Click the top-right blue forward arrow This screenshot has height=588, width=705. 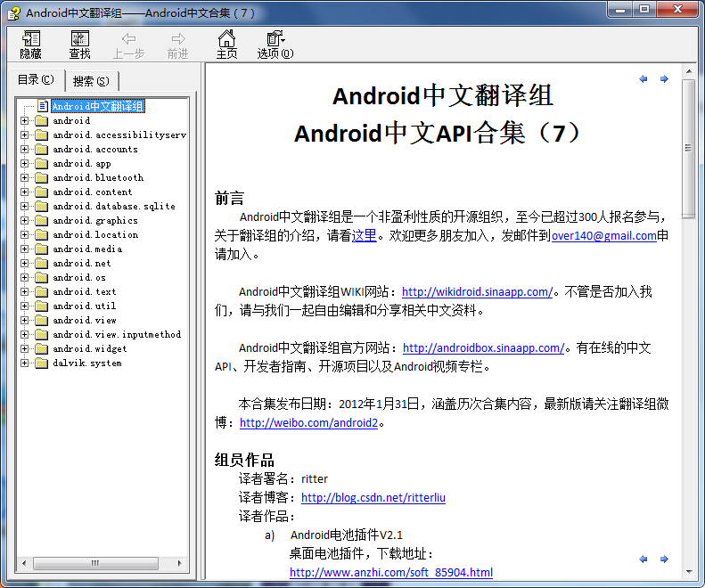tap(664, 79)
